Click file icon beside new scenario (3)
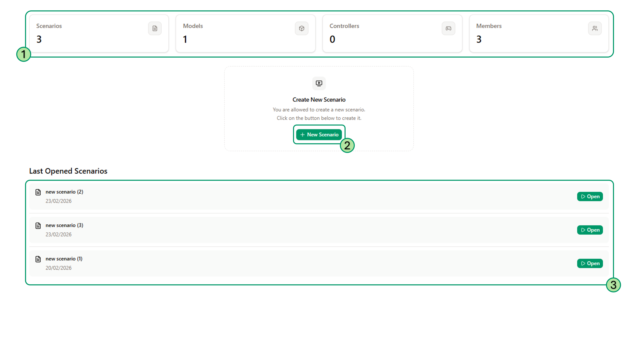 click(38, 226)
